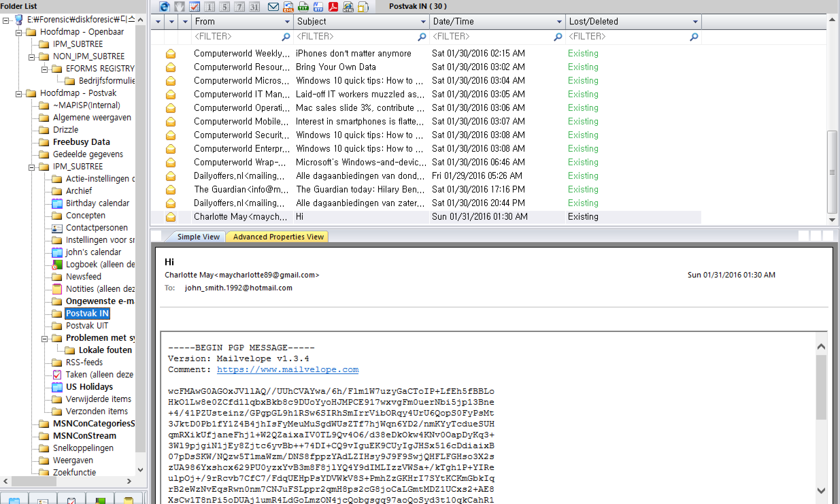
Task: Click the 31-day calendar view icon
Action: (254, 6)
